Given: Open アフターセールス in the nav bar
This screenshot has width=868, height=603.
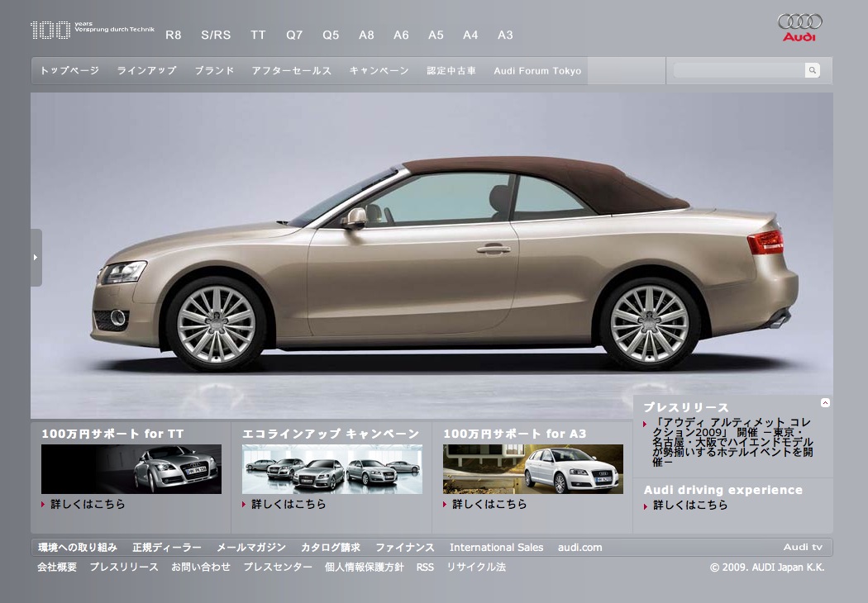Looking at the screenshot, I should tap(292, 71).
